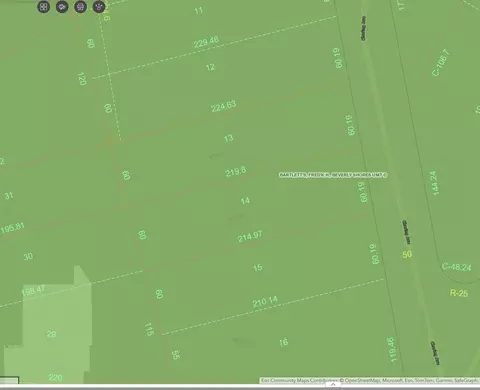Click the Bartlett's Beverly Shores subdivision label
This screenshot has height=390, width=480.
tap(333, 175)
